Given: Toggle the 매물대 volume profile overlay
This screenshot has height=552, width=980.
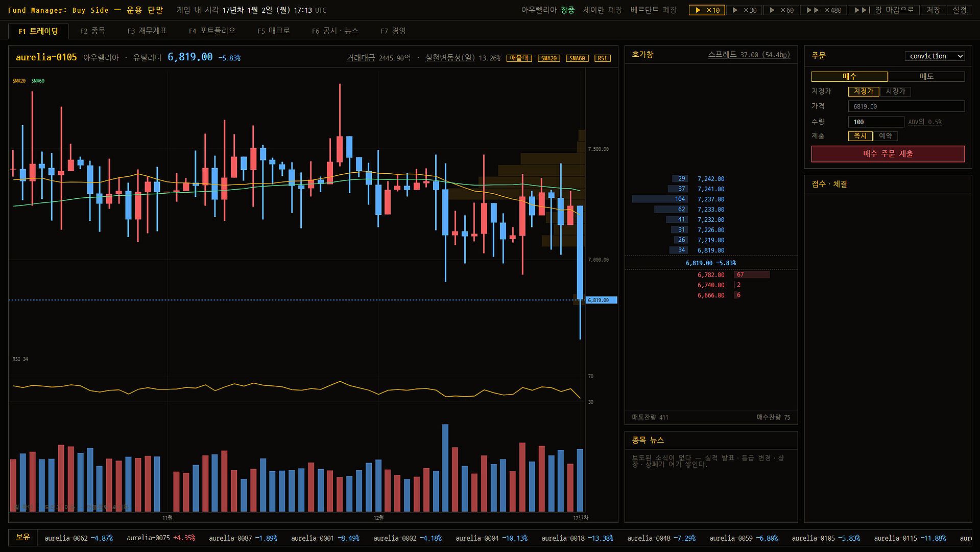Looking at the screenshot, I should click(x=519, y=58).
